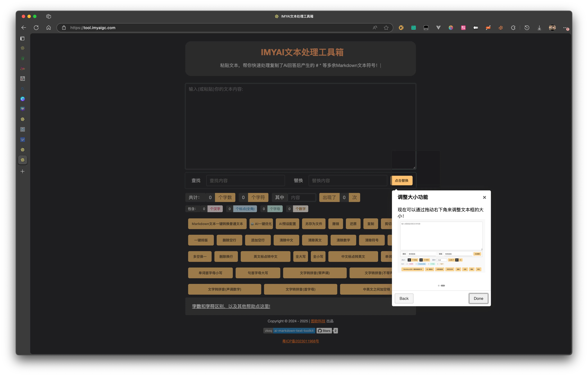Focus the 替换内容 replace field
This screenshot has width=588, height=376.
[x=348, y=180]
